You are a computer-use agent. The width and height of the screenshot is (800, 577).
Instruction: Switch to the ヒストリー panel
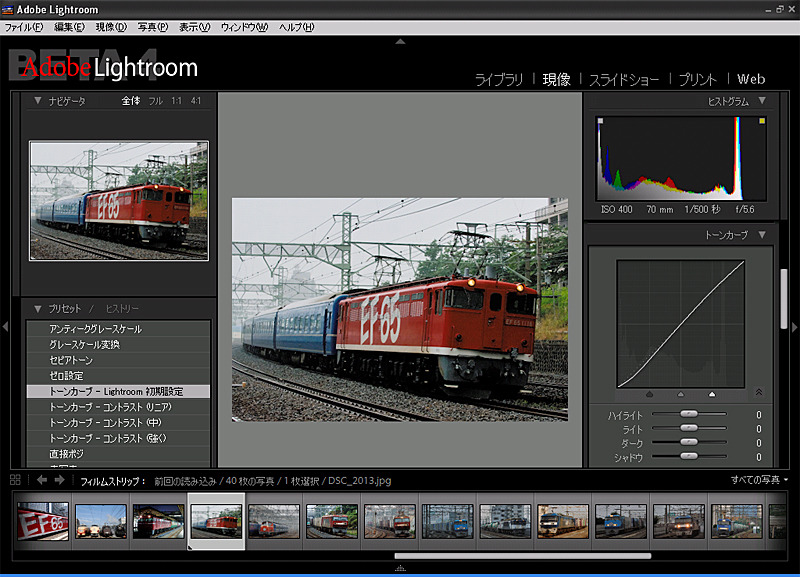122,309
